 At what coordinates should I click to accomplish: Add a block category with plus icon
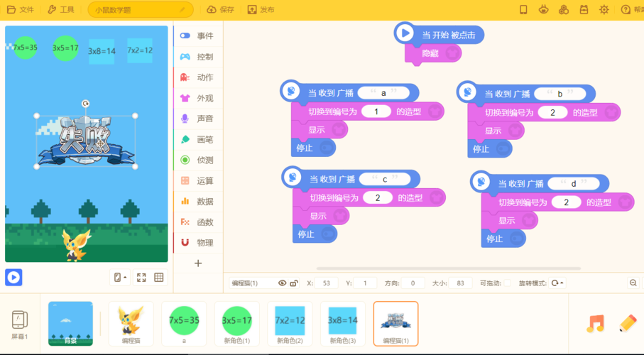[x=198, y=263]
